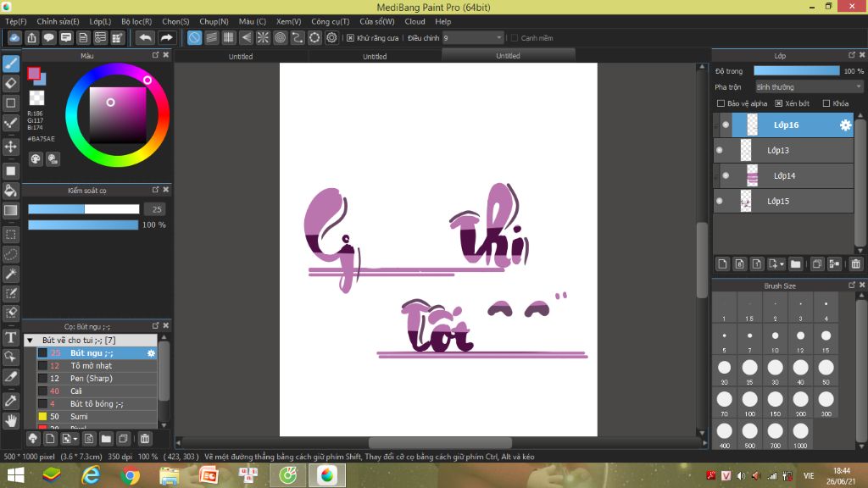The width and height of the screenshot is (868, 488).
Task: Open the snap settings gear in toolbar
Action: point(331,37)
